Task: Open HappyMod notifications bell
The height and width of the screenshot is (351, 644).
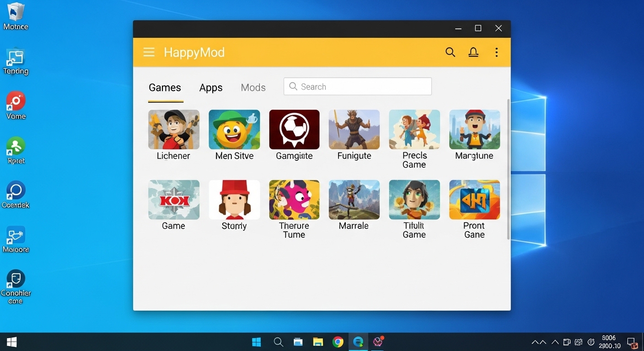Action: click(x=473, y=52)
